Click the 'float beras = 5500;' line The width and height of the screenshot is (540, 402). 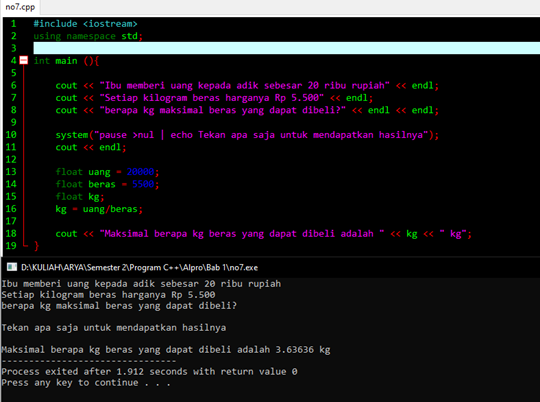(107, 184)
